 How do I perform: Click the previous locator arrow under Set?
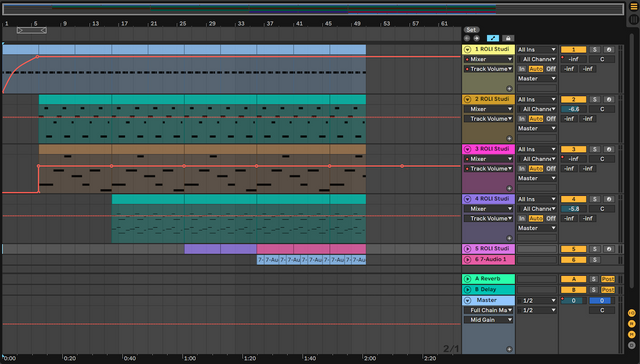click(467, 38)
